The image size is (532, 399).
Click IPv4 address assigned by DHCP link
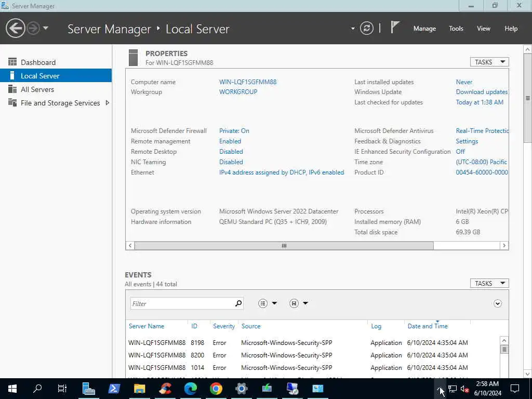[x=282, y=172]
